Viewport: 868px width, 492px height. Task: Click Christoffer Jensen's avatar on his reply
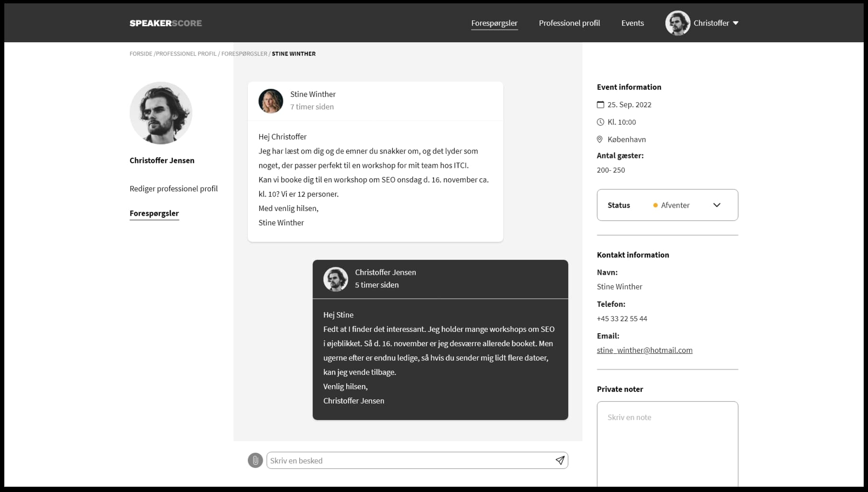click(x=336, y=279)
